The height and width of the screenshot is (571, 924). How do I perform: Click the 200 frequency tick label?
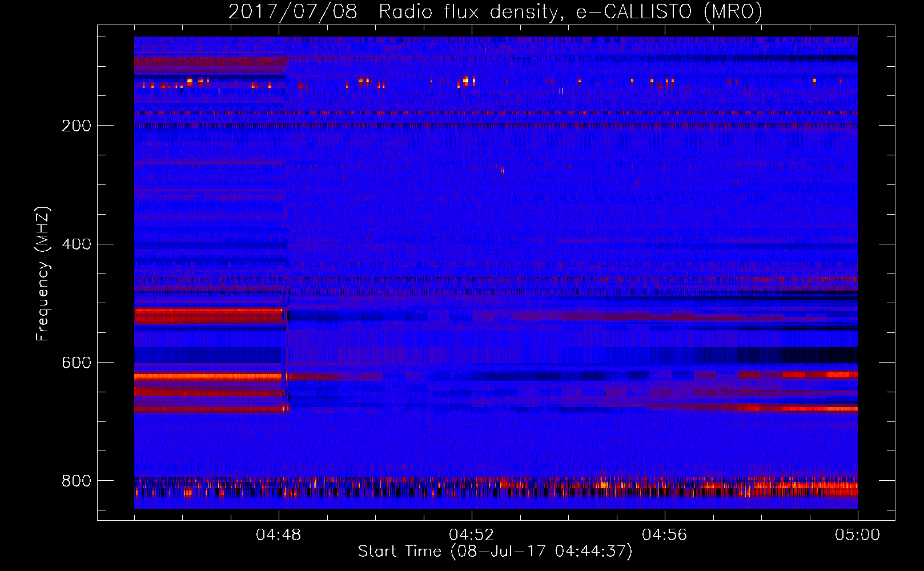[x=77, y=126]
